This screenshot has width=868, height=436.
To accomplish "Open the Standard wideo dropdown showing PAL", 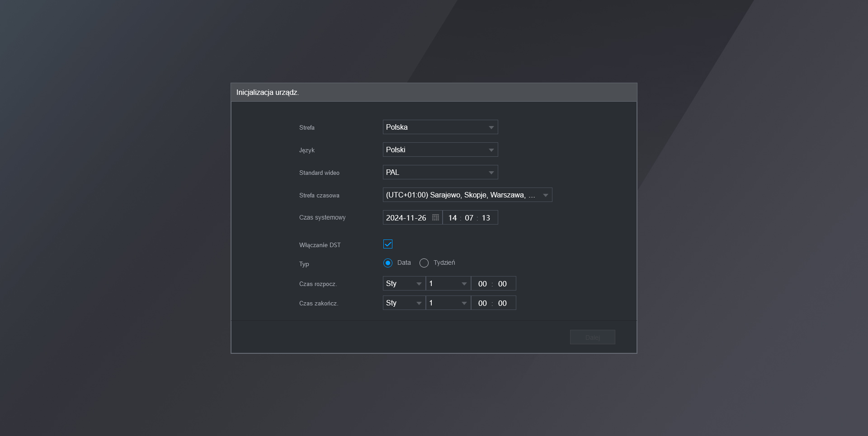I will click(x=440, y=172).
